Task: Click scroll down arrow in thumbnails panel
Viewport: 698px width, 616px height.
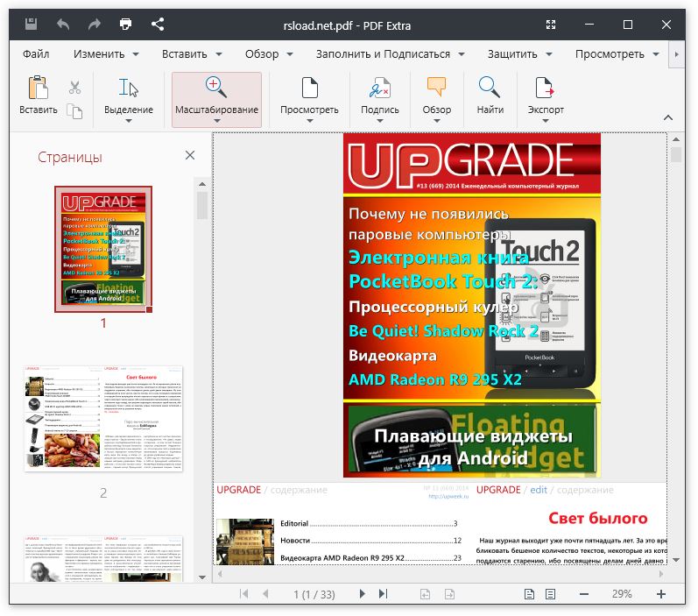Action: coord(202,577)
